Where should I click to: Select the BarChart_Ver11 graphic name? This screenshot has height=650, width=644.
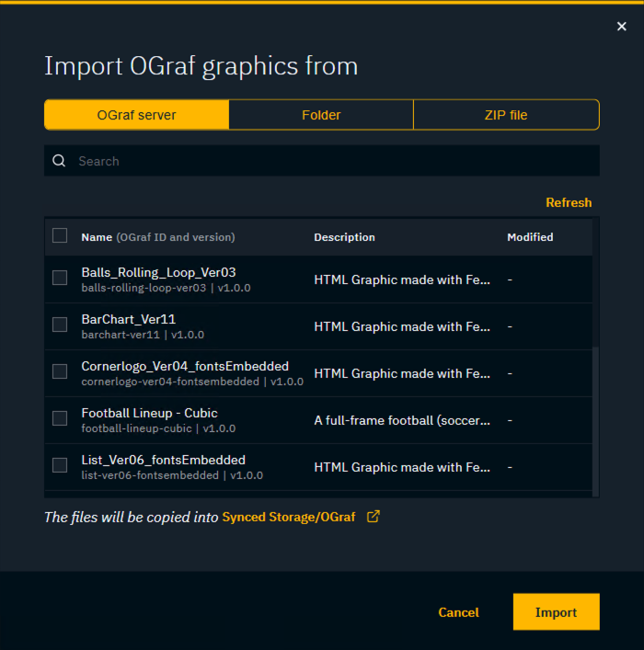pyautogui.click(x=129, y=319)
